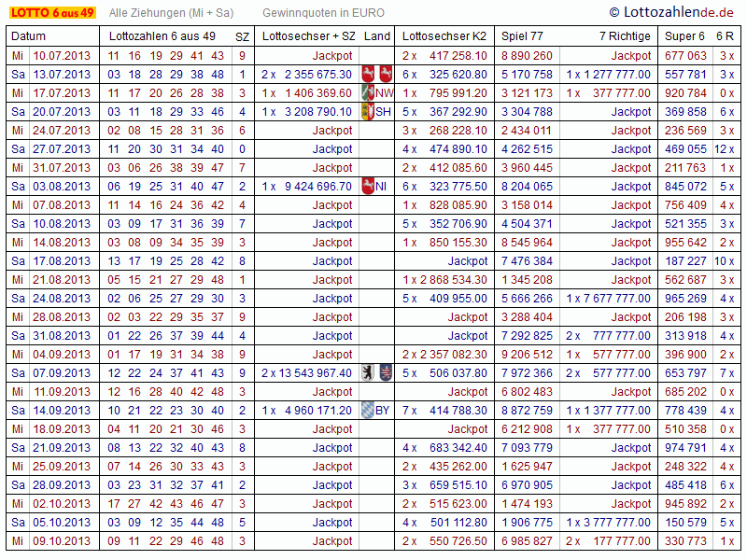Click the Spiel 77 number 8 890 260

[527, 56]
